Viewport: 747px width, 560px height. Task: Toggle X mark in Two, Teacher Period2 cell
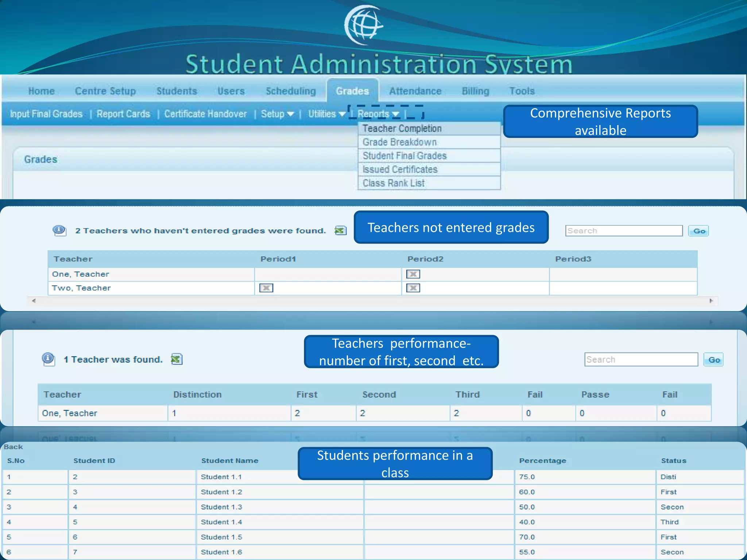point(413,288)
